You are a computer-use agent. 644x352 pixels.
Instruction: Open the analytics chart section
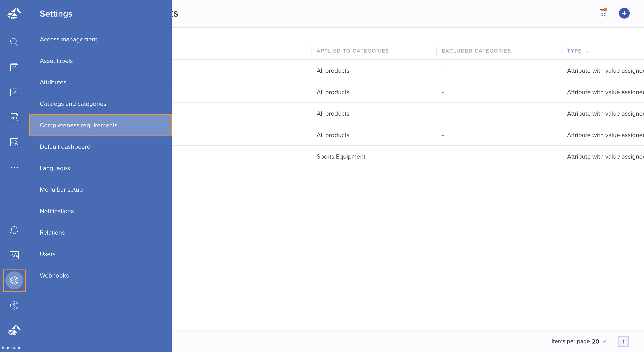14,255
